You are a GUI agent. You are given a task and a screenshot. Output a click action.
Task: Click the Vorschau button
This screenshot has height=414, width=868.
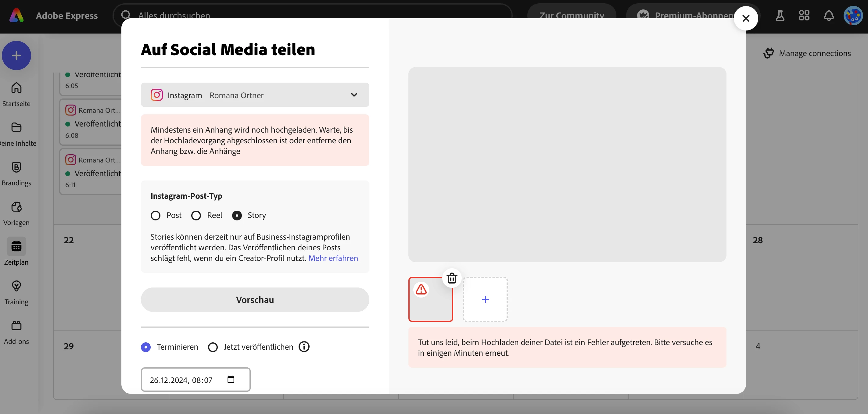pos(255,299)
